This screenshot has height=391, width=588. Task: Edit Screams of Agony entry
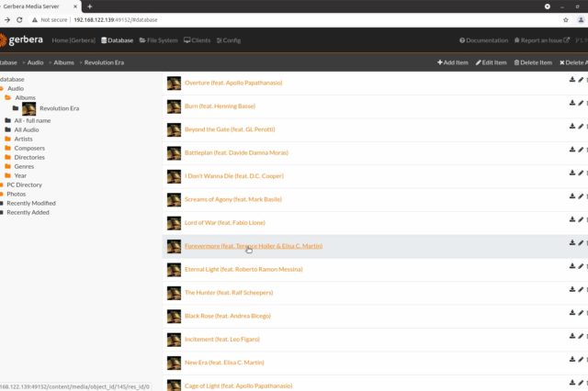[x=581, y=195]
